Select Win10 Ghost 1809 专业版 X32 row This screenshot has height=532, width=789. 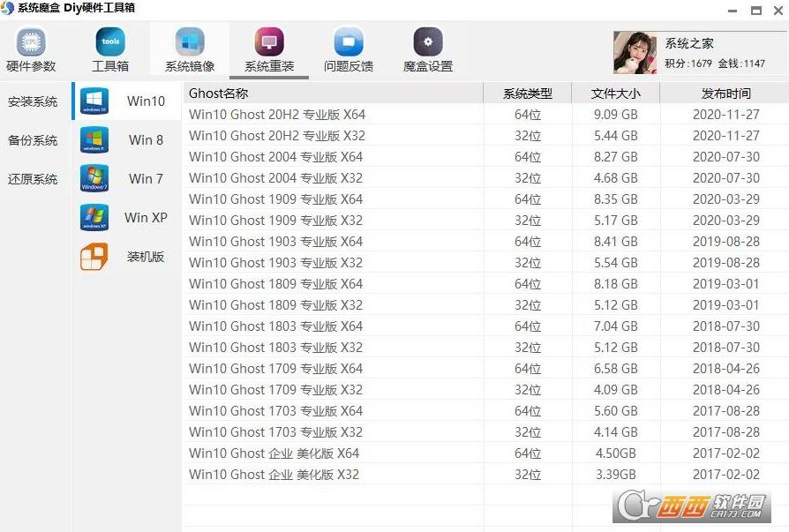coord(485,304)
